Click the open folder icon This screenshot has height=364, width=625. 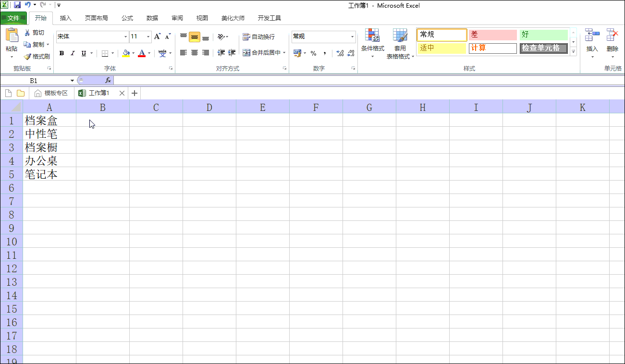[x=21, y=93]
